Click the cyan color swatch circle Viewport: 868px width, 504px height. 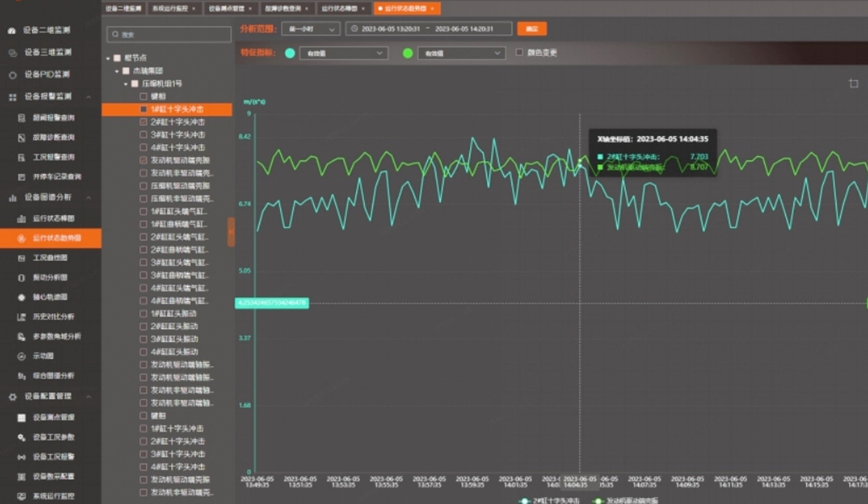pos(290,53)
